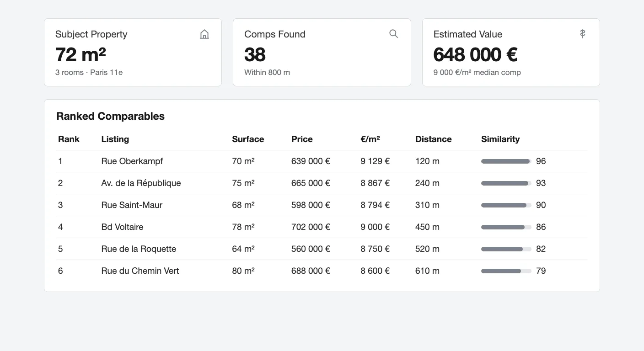644x351 pixels.
Task: Click the Similarity column header
Action: click(x=500, y=139)
